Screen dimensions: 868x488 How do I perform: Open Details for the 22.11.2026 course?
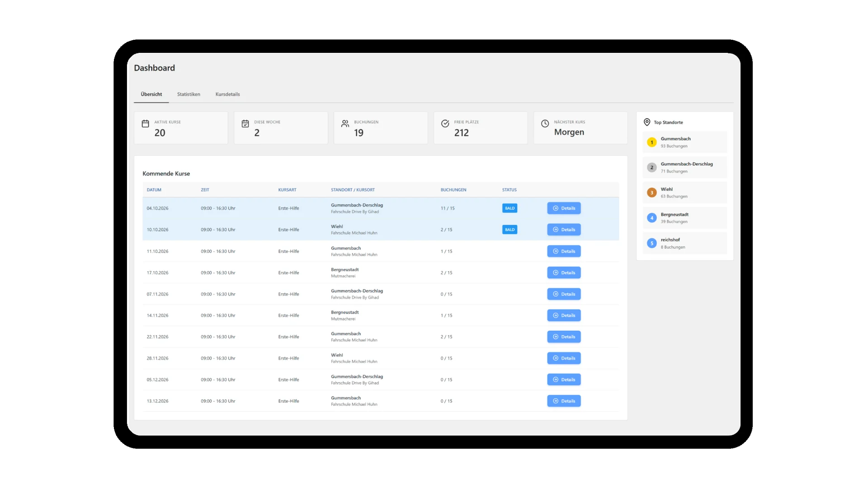pos(564,337)
